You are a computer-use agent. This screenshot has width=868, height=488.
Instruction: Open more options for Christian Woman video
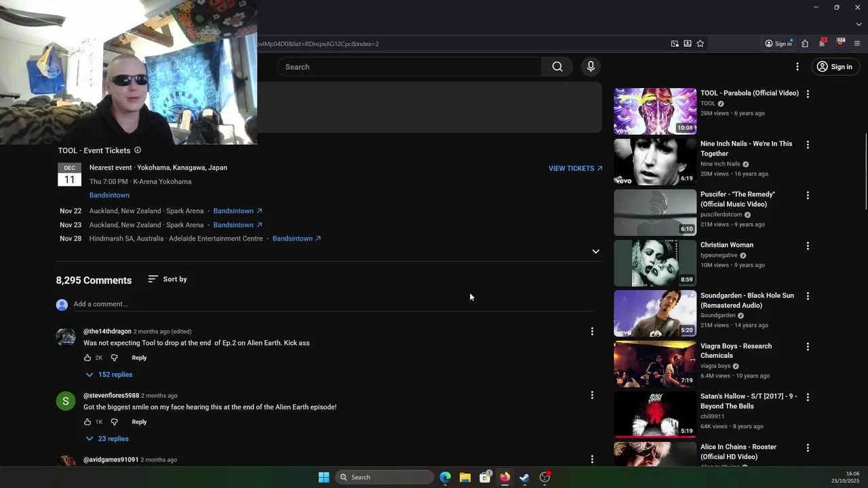tap(808, 246)
